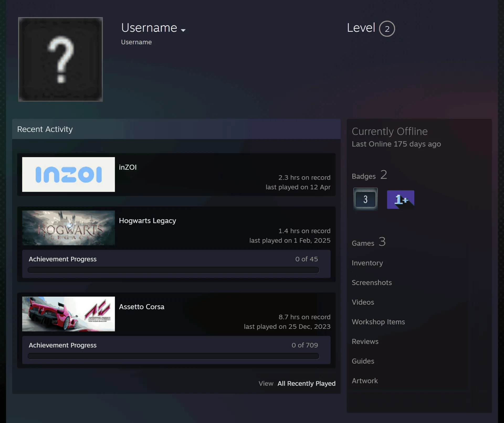
Task: Click the question mark profile avatar
Action: coord(60,59)
